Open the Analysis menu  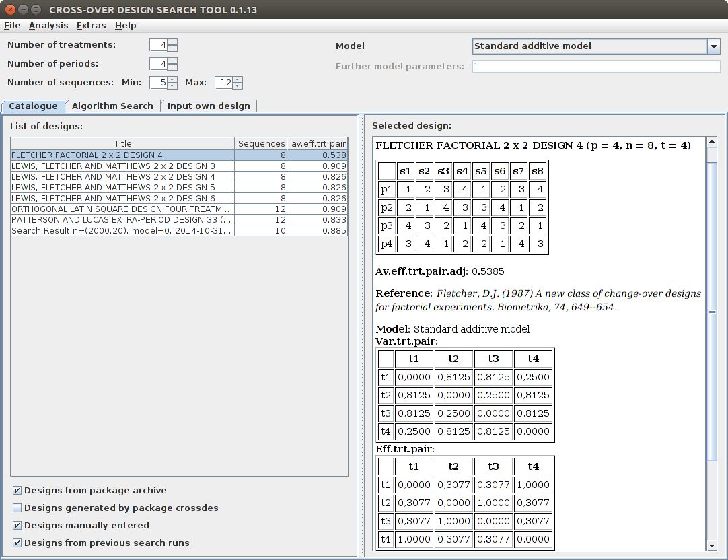click(48, 25)
